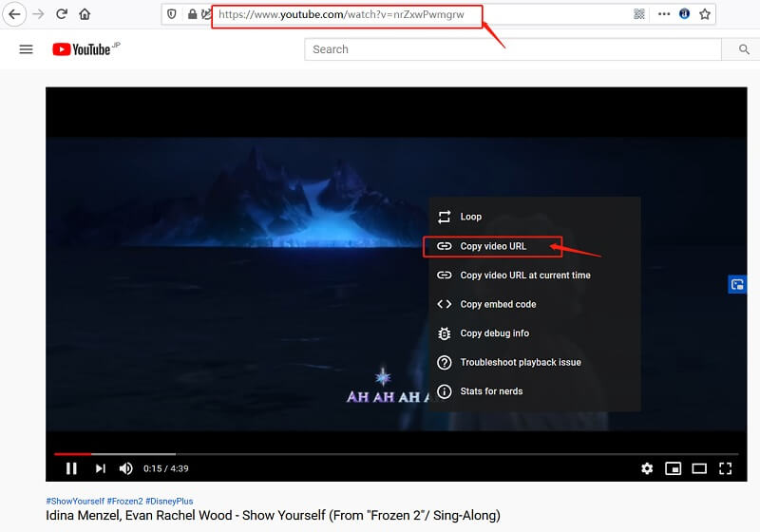This screenshot has height=532, width=760.
Task: Open Troubleshoot playback issue
Action: (x=535, y=362)
